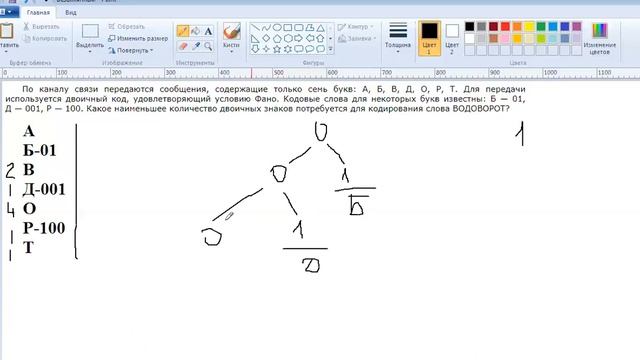Select the Color picker eyedropper tool
640x360 pixels.
[196, 46]
